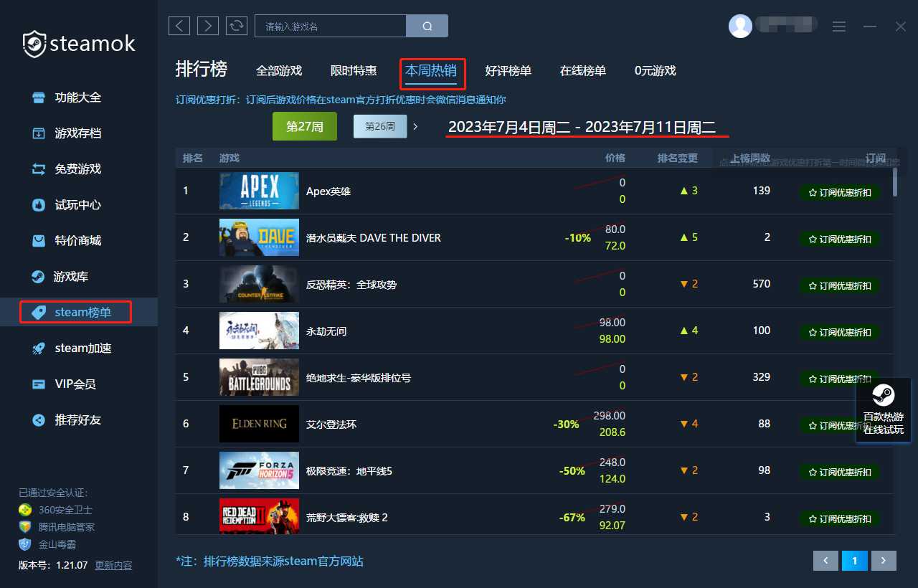Open 游戏库 in the sidebar
This screenshot has width=918, height=588.
tap(60, 277)
